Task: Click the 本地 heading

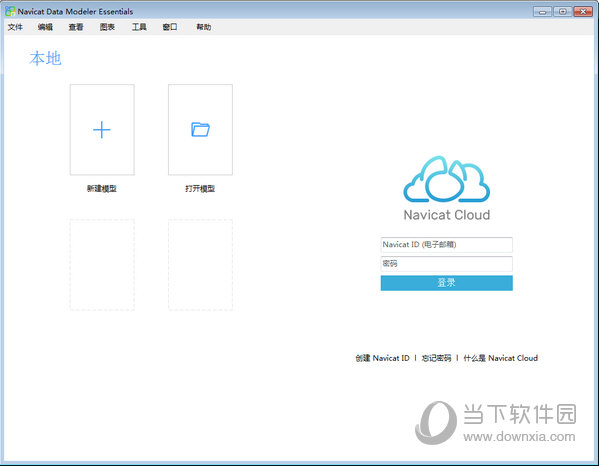Action: click(45, 58)
